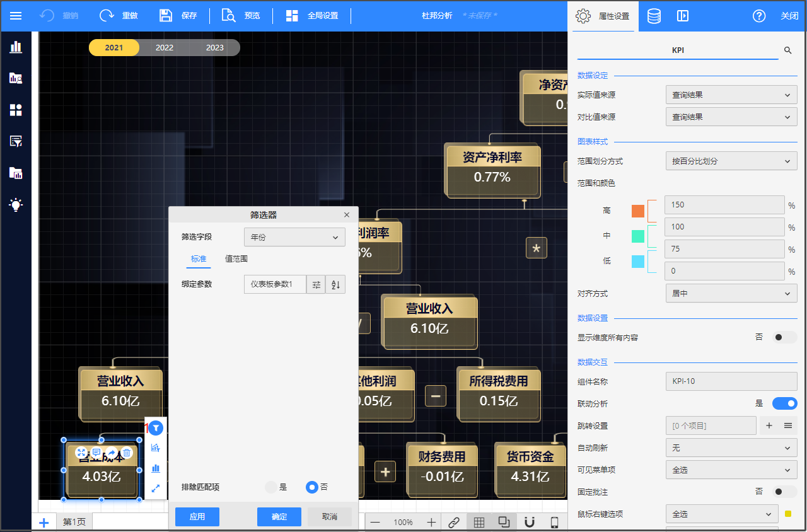Click the lightbulb icon in left sidebar

pos(16,204)
